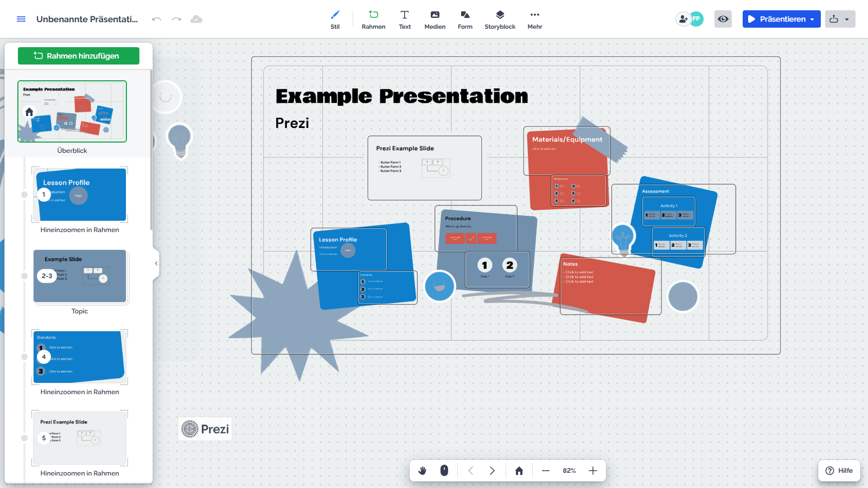Screen dimensions: 868x488
Task: Click step number 2 circle in Procedure
Action: (509, 265)
